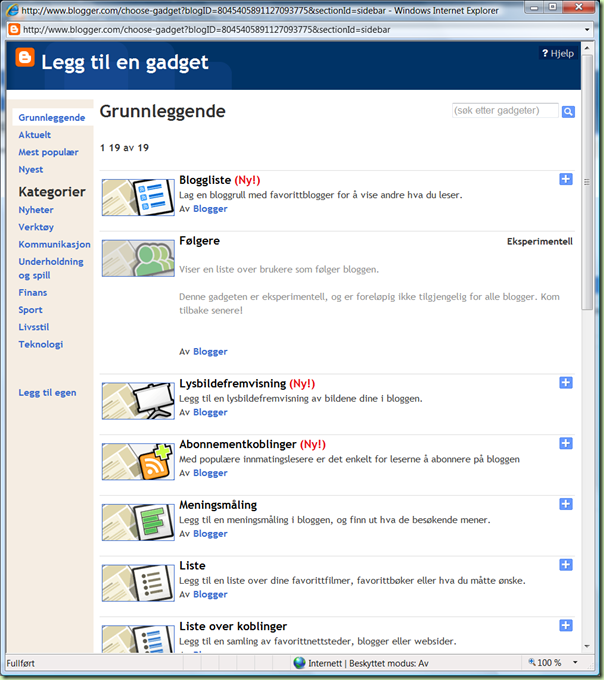Open the Abonnementkoblinger RSS thumbnail
The image size is (604, 680).
coord(138,461)
